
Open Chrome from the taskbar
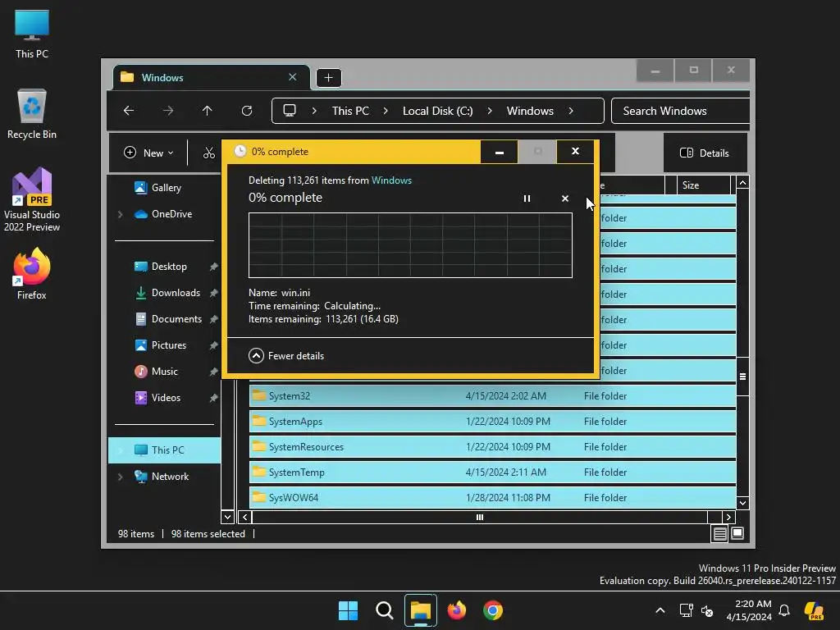coord(493,610)
